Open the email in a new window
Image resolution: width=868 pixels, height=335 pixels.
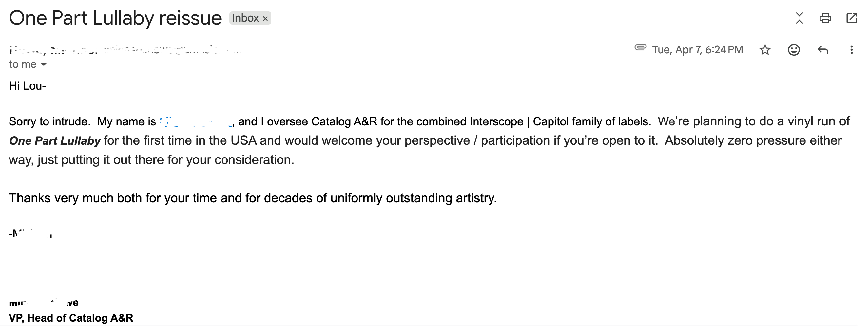coord(852,18)
